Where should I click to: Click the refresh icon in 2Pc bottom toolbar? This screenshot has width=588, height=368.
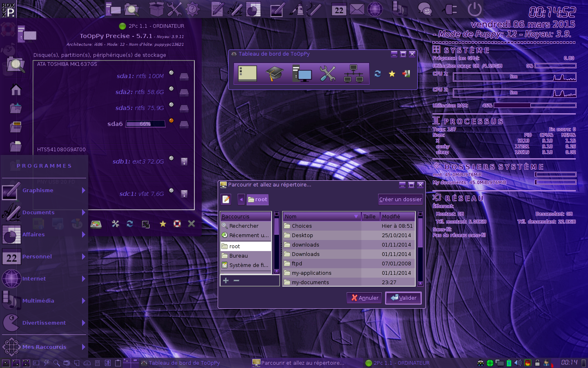tap(130, 224)
